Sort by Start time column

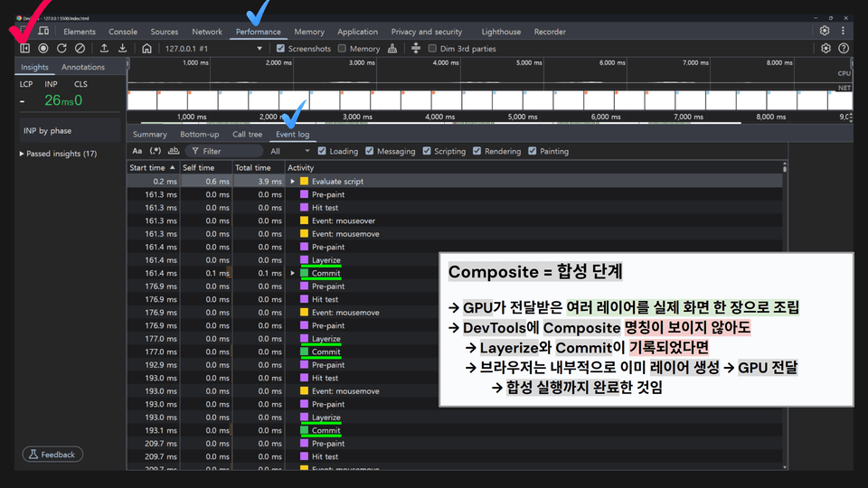point(152,168)
